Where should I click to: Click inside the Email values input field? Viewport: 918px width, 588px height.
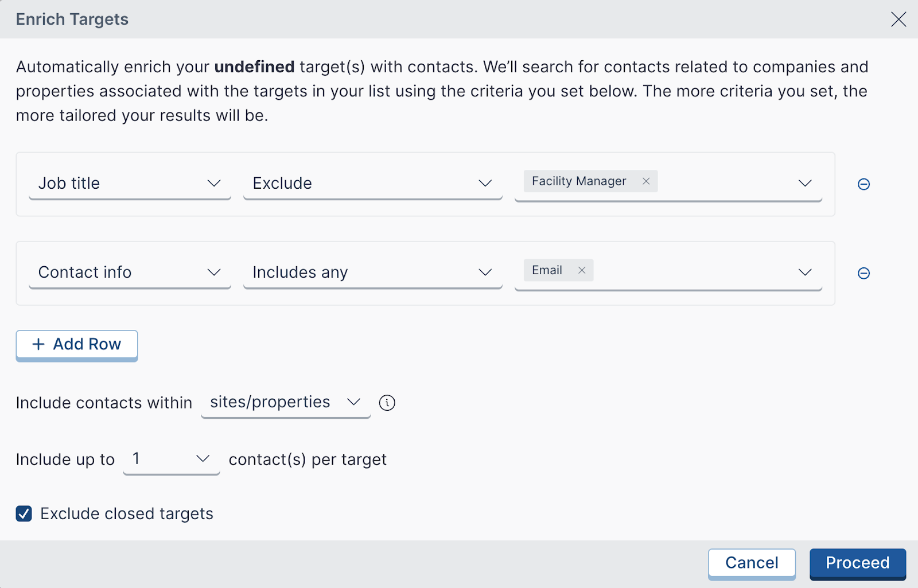pyautogui.click(x=688, y=271)
